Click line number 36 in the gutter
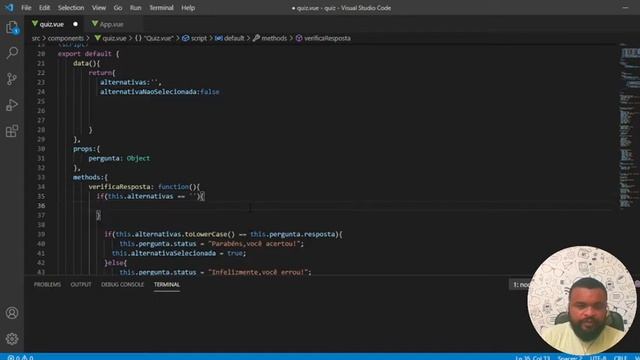Viewport: 640px width, 360px height. pyautogui.click(x=41, y=206)
